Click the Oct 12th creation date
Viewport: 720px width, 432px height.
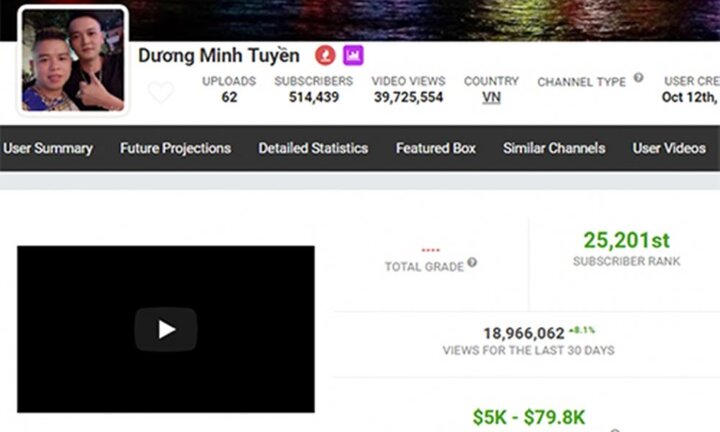(690, 97)
